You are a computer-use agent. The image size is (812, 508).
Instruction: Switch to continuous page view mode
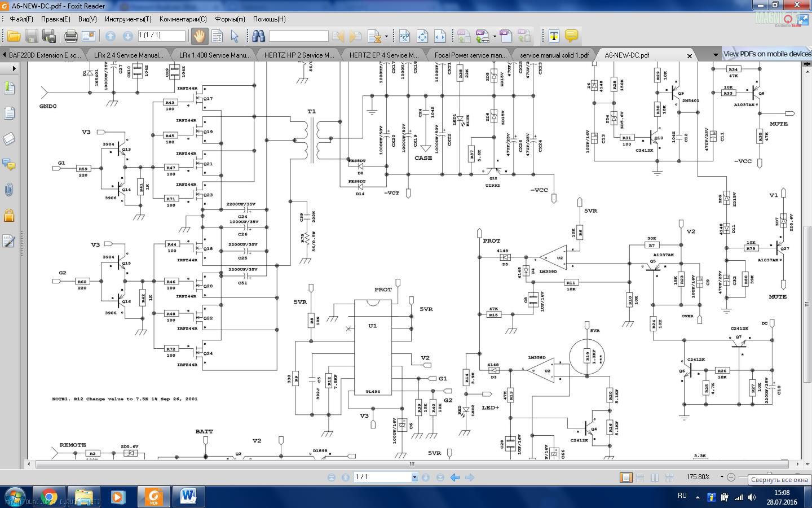[x=641, y=478]
